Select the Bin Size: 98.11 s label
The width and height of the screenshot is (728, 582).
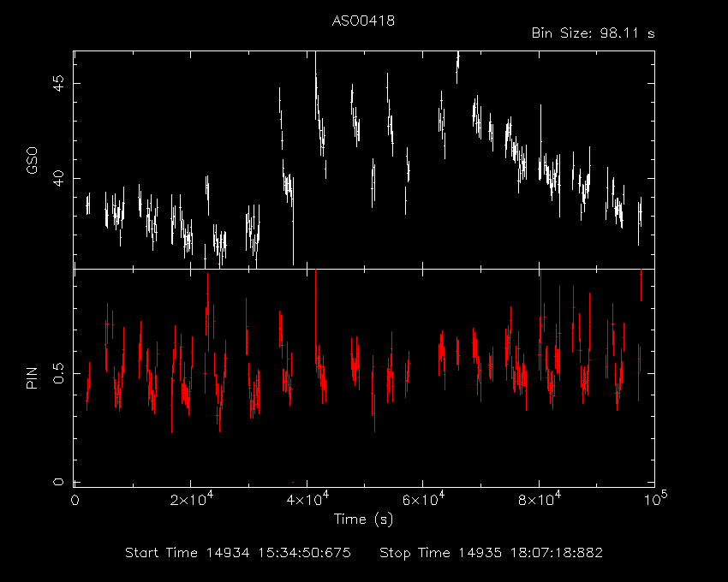pyautogui.click(x=593, y=33)
